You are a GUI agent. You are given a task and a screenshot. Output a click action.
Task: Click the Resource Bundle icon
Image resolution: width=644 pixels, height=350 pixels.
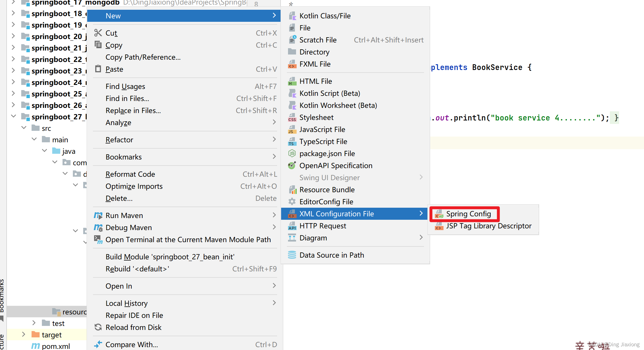292,190
